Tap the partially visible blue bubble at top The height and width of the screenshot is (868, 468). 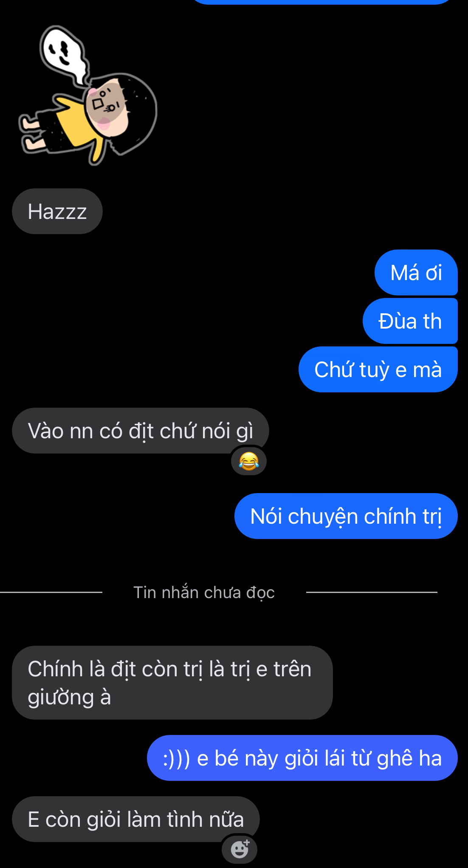(x=323, y=2)
